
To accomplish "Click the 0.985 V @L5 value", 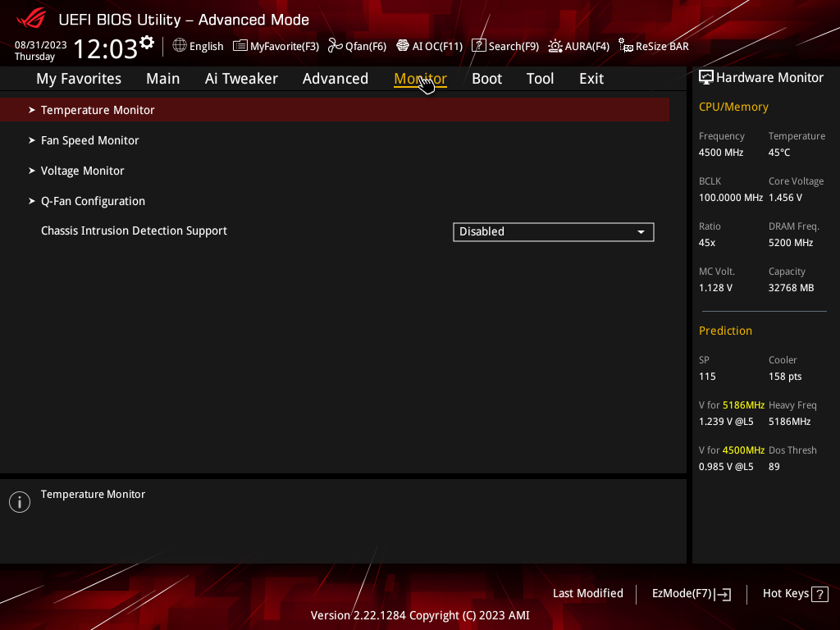I will [x=726, y=467].
